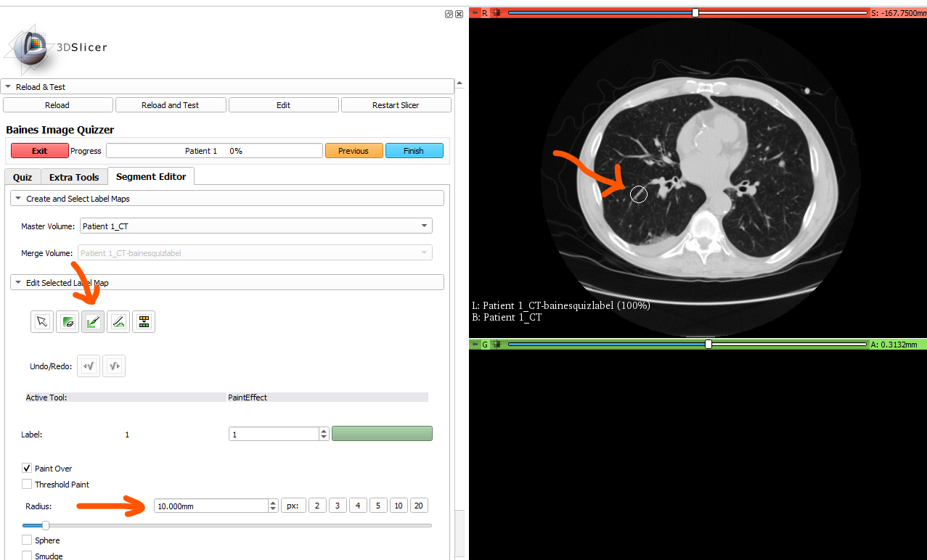Enable Threshold Paint
Image resolution: width=927 pixels, height=560 pixels.
[x=27, y=484]
